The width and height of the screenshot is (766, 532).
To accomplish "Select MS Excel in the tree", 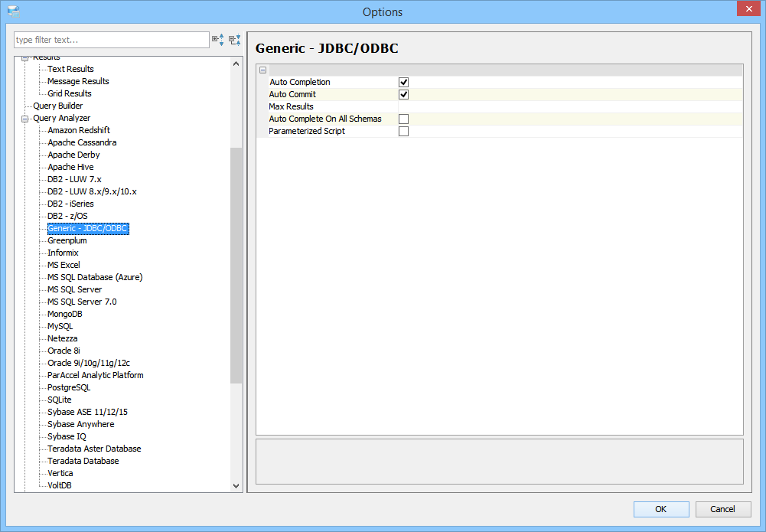I will coord(64,265).
